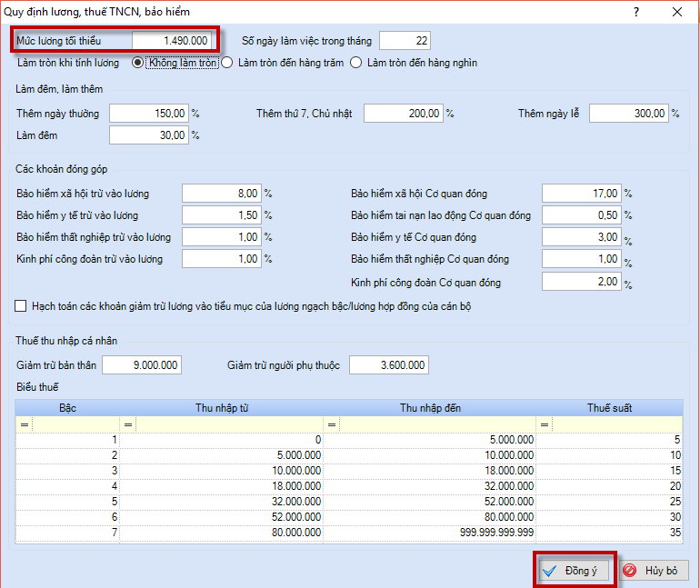This screenshot has height=588, width=700.
Task: Edit the Thêm ngày thường percentage field
Action: 149,114
